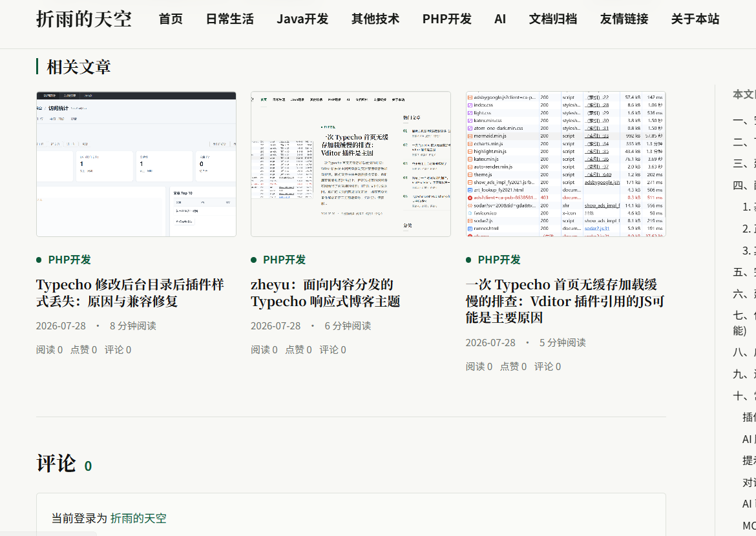Click 折雨的天空 site title logo

pos(84,19)
